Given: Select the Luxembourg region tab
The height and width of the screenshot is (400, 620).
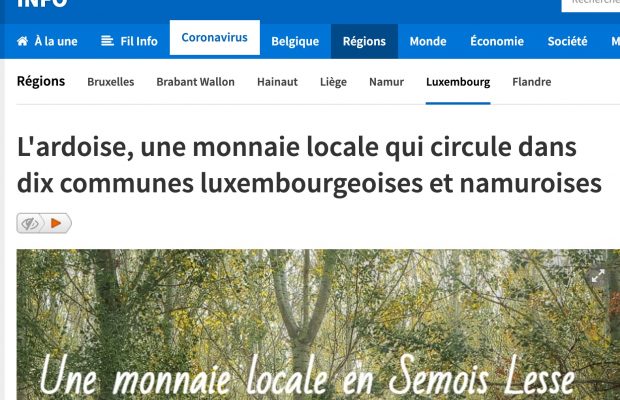Looking at the screenshot, I should tap(458, 82).
